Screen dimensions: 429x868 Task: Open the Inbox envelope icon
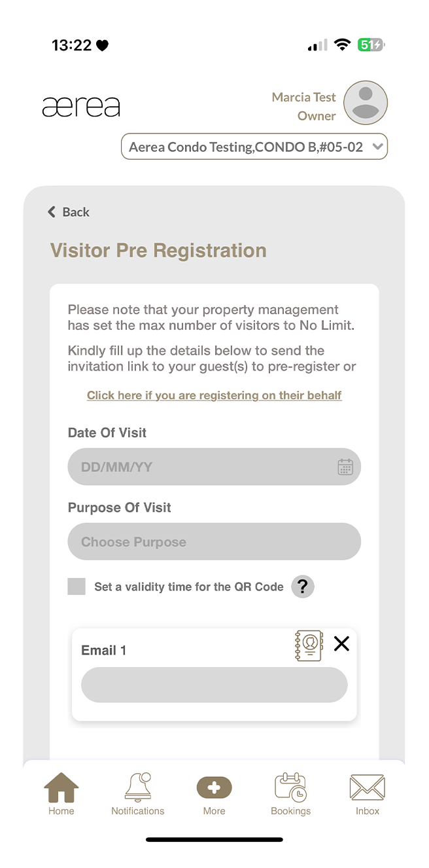[367, 789]
